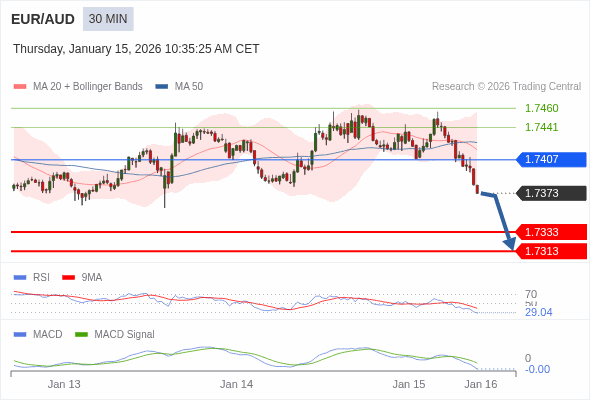Click the RSI 70 level label
This screenshot has height=400, width=590.
pos(531,294)
